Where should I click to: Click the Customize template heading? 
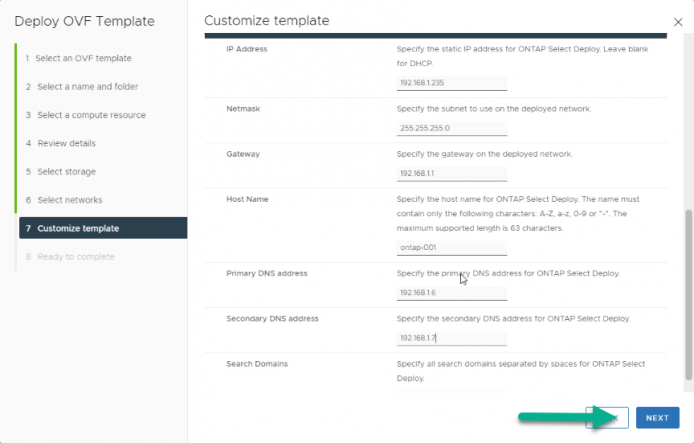click(266, 21)
